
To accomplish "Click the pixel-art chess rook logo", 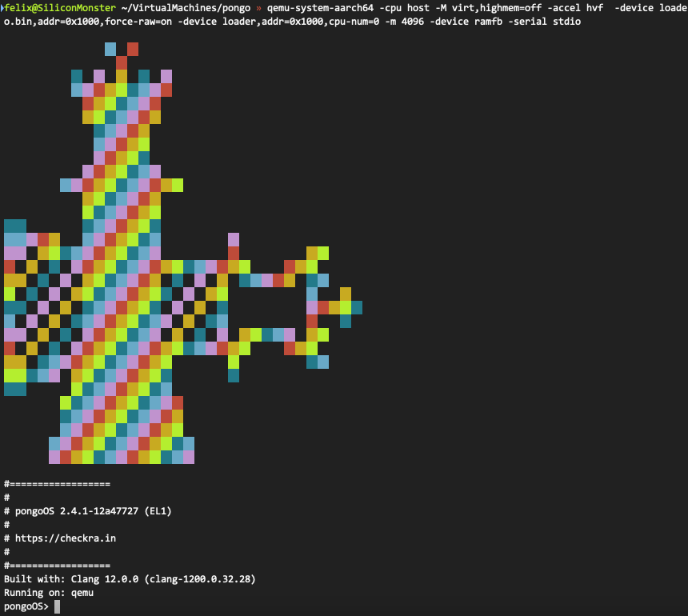I will click(x=183, y=253).
